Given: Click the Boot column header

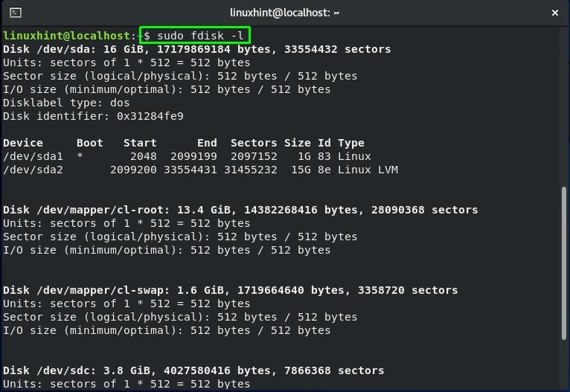Looking at the screenshot, I should point(90,143).
